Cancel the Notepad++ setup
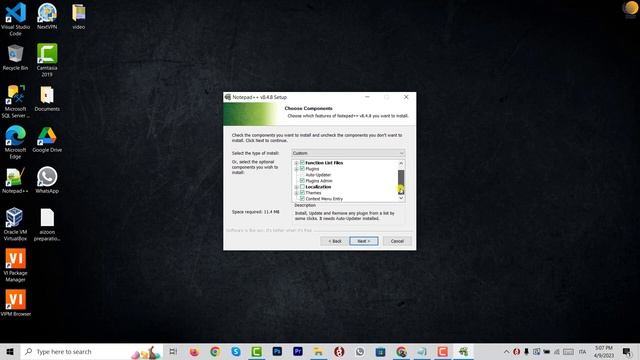 [x=397, y=241]
